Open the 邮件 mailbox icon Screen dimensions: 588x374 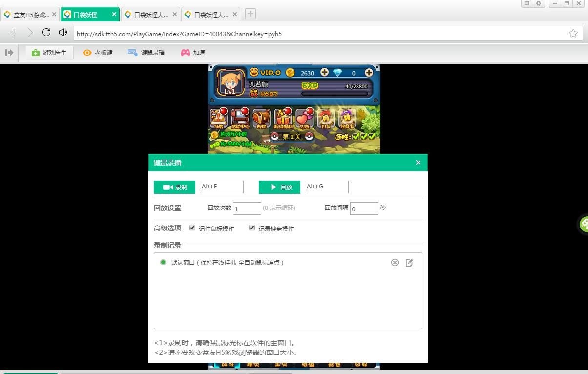pyautogui.click(x=261, y=118)
